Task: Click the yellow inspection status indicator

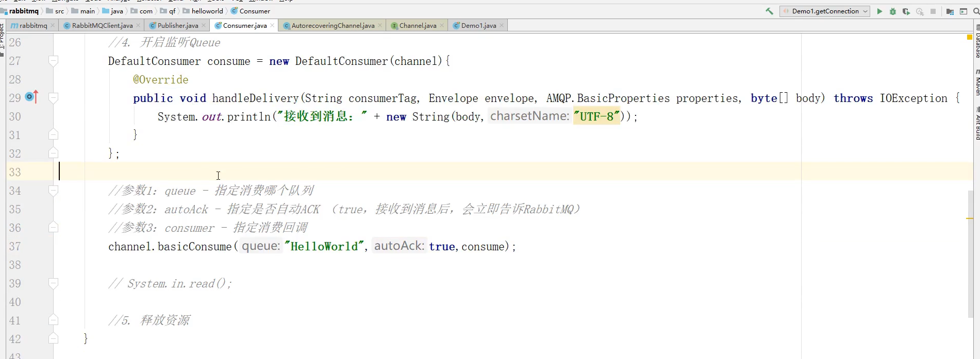Action: 969,37
